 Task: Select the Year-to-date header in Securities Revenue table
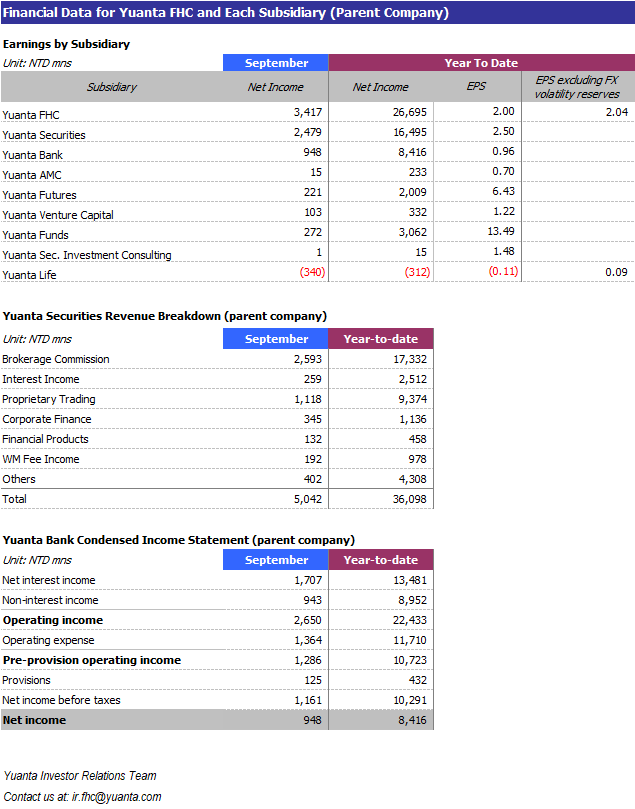380,339
